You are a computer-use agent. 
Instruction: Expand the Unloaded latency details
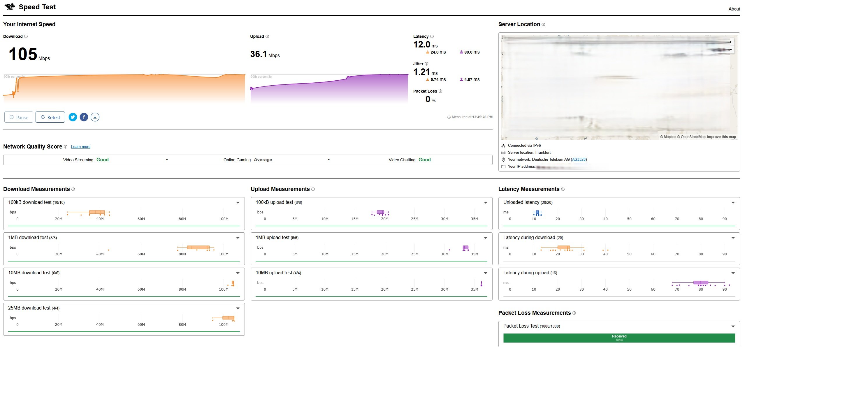[733, 203]
